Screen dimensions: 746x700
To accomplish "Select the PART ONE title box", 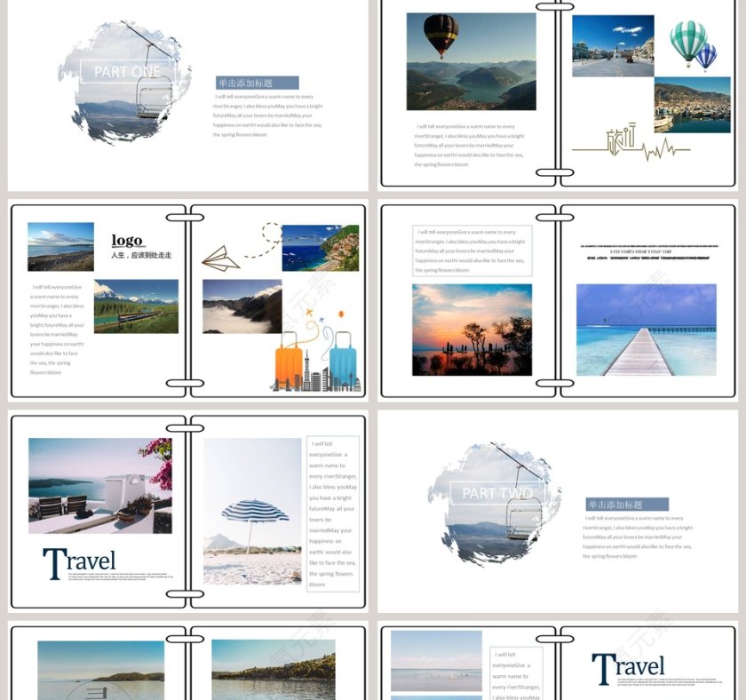I will pyautogui.click(x=128, y=72).
